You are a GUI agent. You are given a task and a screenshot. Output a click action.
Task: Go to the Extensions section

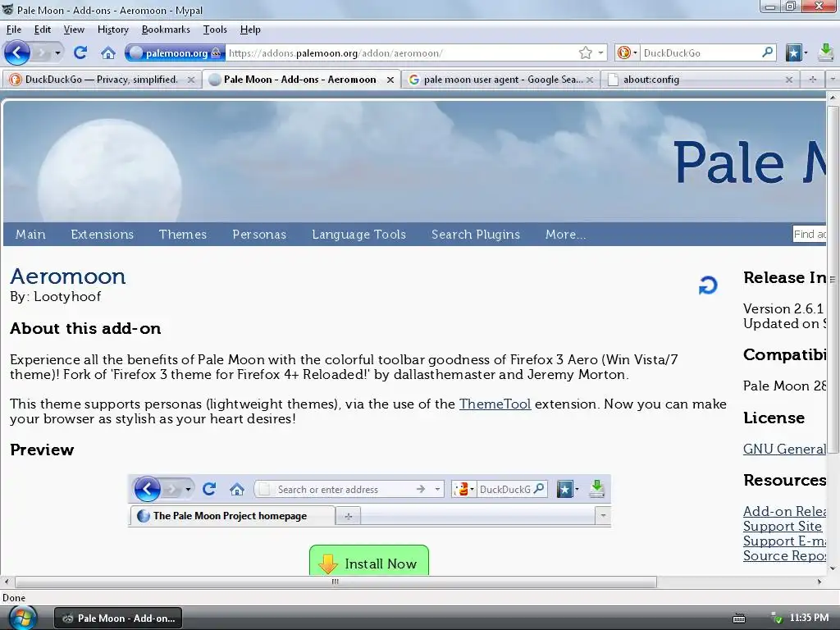pos(102,234)
